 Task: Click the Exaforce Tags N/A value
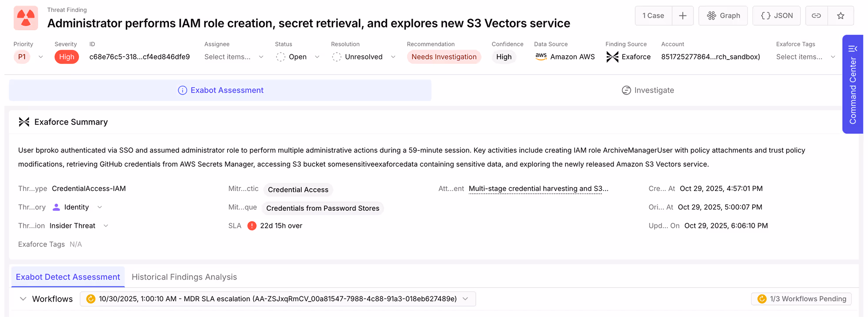(x=76, y=244)
